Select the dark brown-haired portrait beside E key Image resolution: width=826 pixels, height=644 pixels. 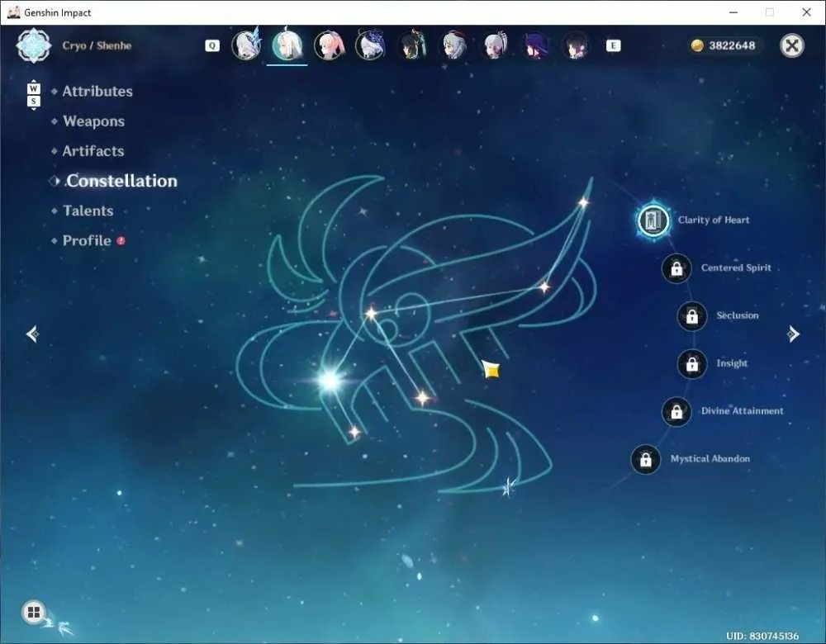coord(577,45)
